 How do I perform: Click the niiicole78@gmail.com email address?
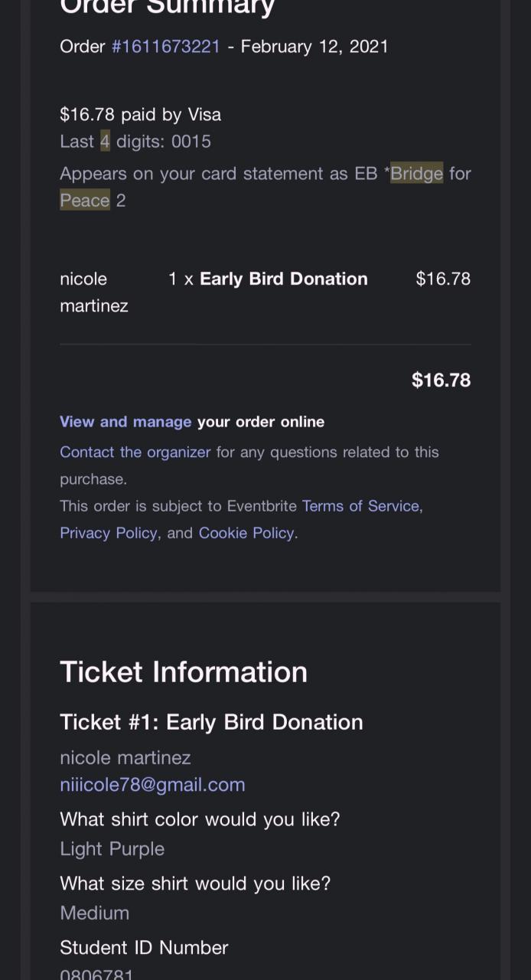coord(152,785)
